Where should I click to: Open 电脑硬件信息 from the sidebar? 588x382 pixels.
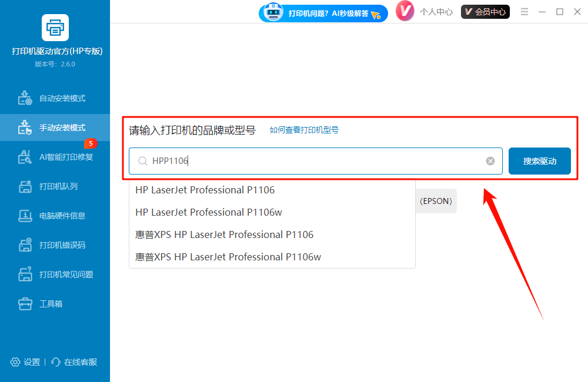click(55, 216)
